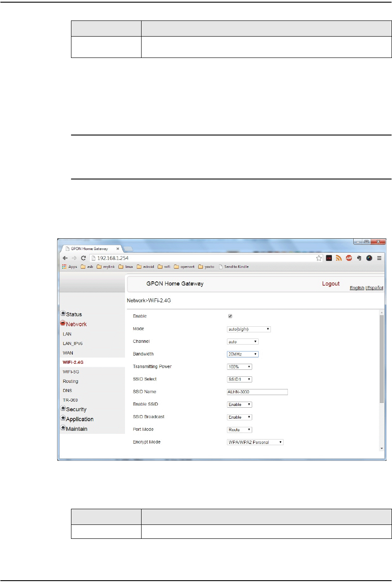Click the browser forward arrow
The width and height of the screenshot is (392, 585).
[74, 258]
